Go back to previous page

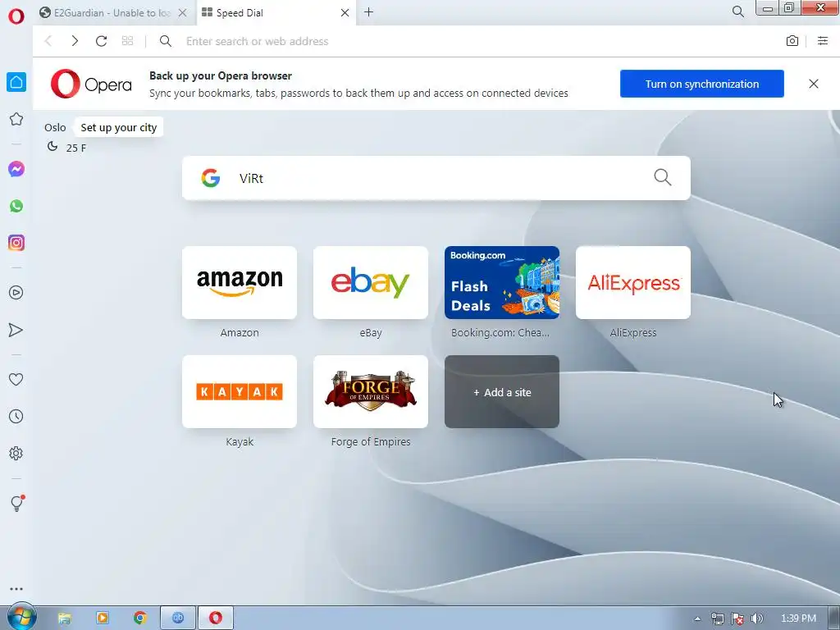pos(48,41)
